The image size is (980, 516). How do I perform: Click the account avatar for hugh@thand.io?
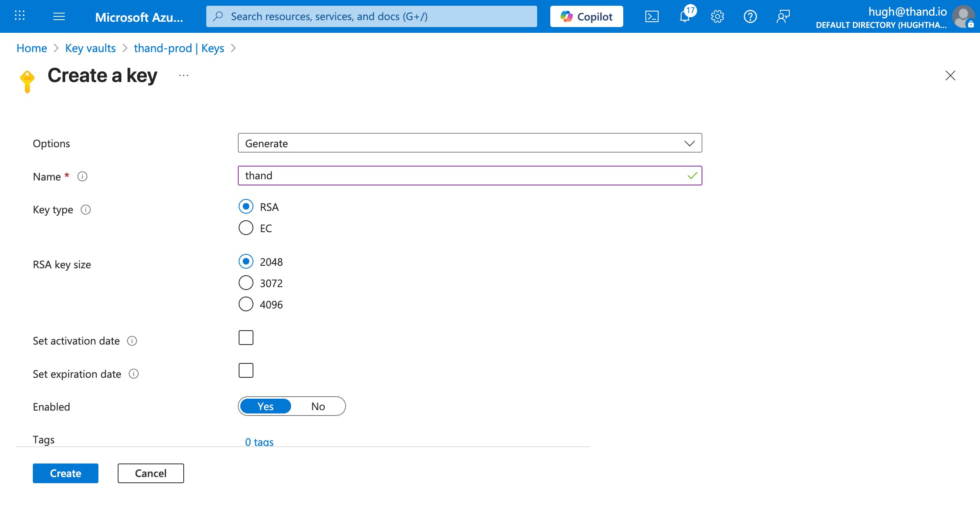pyautogui.click(x=962, y=16)
